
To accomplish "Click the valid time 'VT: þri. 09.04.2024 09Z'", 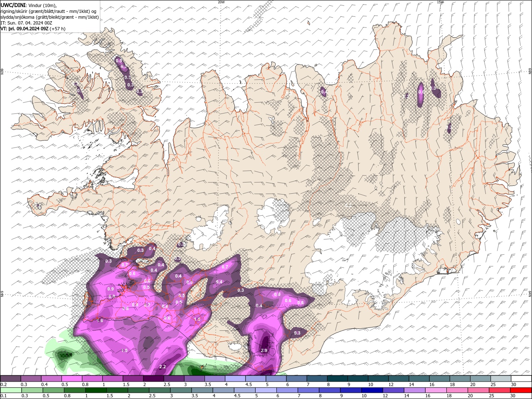I will point(25,29).
